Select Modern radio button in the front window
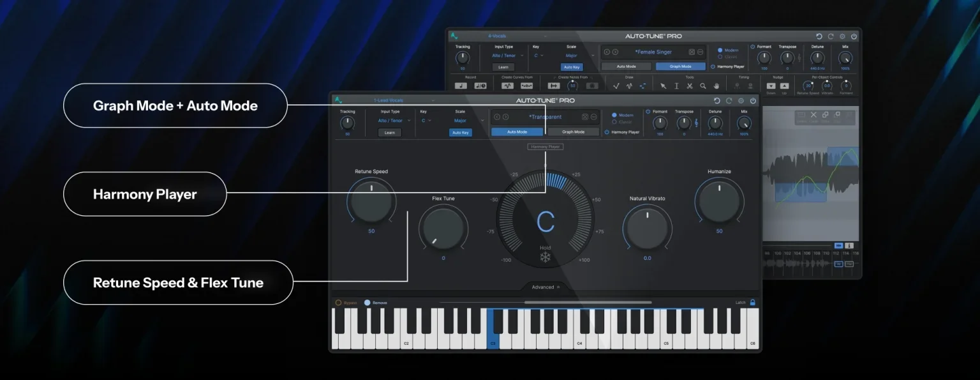980x380 pixels. coord(614,115)
